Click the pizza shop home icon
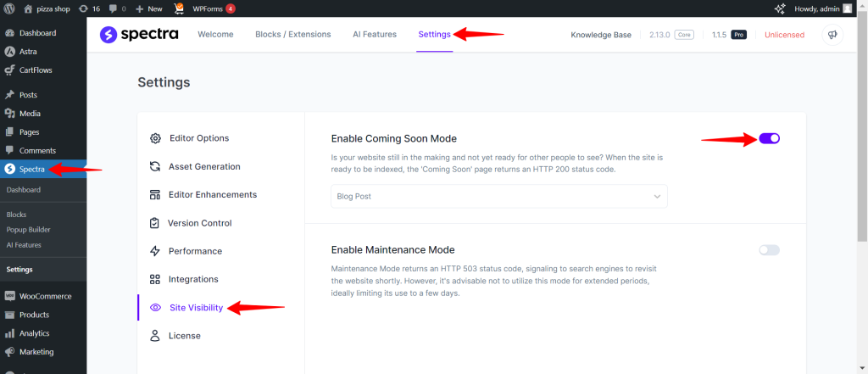 click(28, 8)
